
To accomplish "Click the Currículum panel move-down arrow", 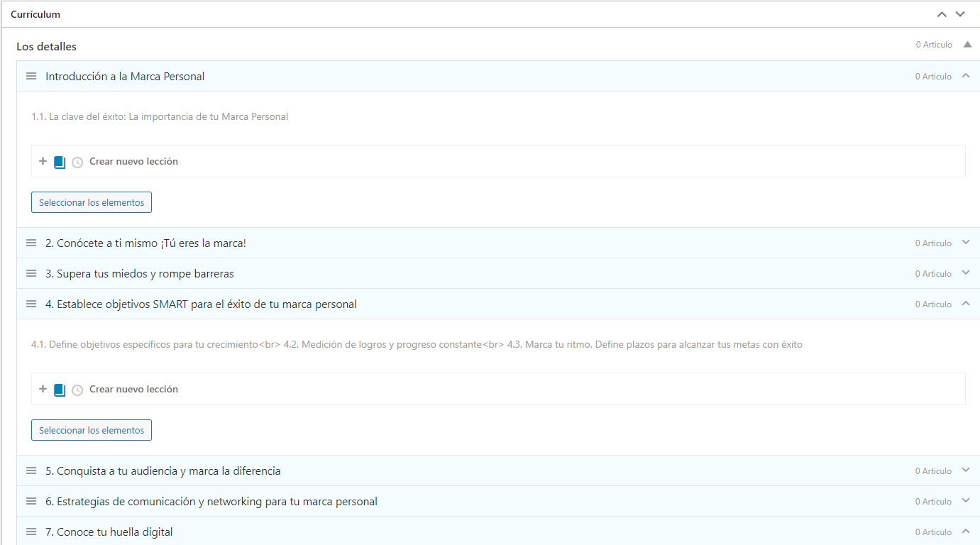I will coord(960,14).
